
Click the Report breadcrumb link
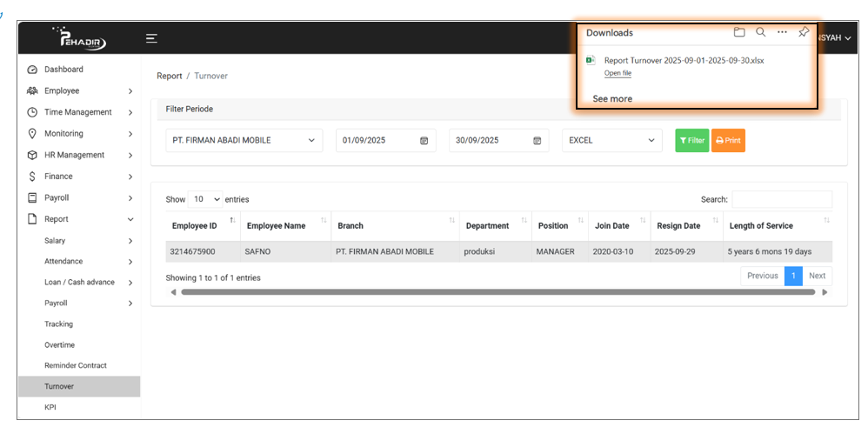pyautogui.click(x=170, y=76)
